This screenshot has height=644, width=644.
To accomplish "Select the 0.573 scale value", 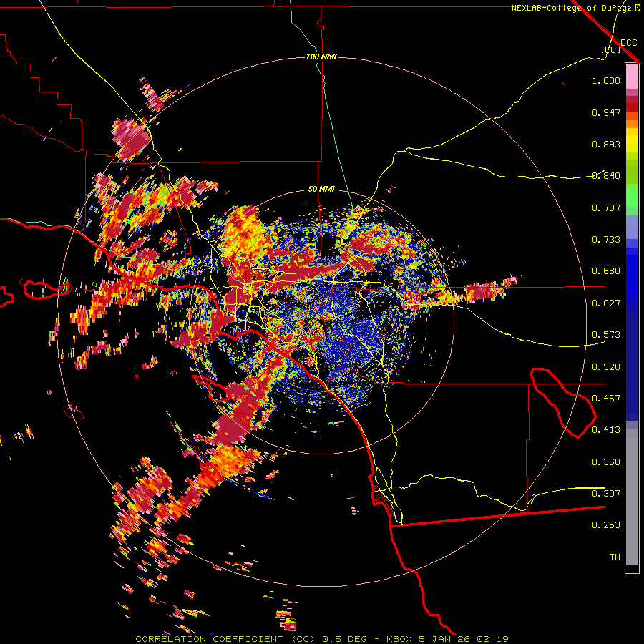I will click(x=606, y=335).
